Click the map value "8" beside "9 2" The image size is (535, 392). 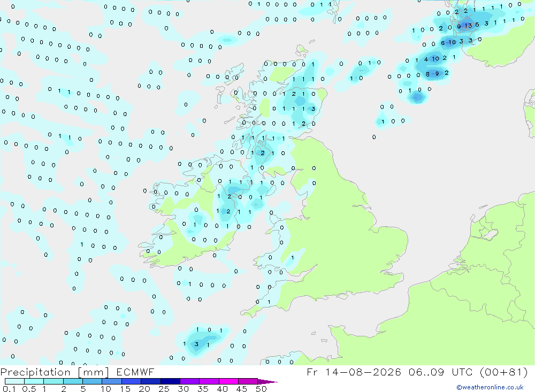[x=427, y=74]
